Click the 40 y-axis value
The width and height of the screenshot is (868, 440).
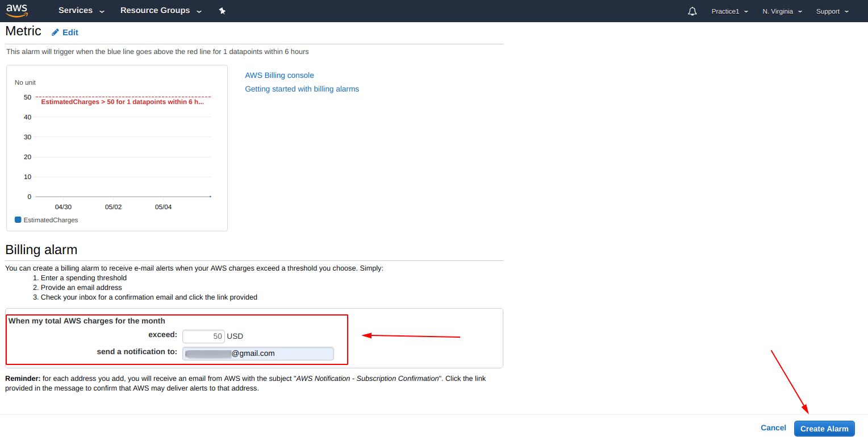27,117
